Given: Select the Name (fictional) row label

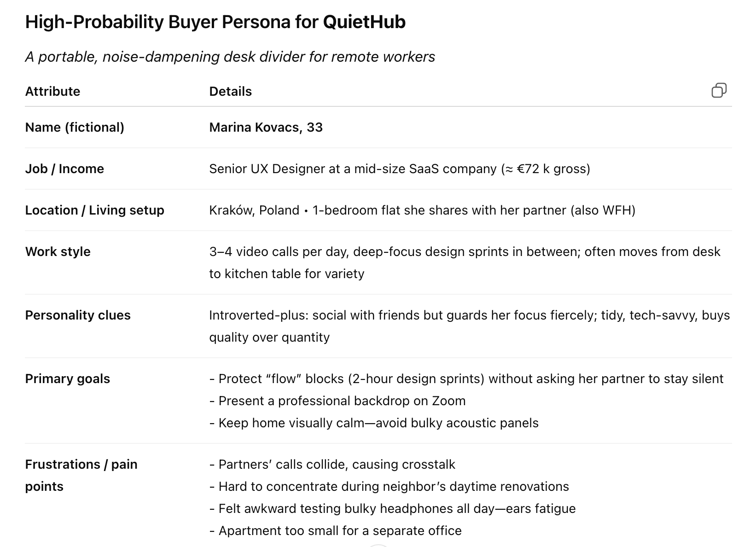Looking at the screenshot, I should pyautogui.click(x=75, y=127).
